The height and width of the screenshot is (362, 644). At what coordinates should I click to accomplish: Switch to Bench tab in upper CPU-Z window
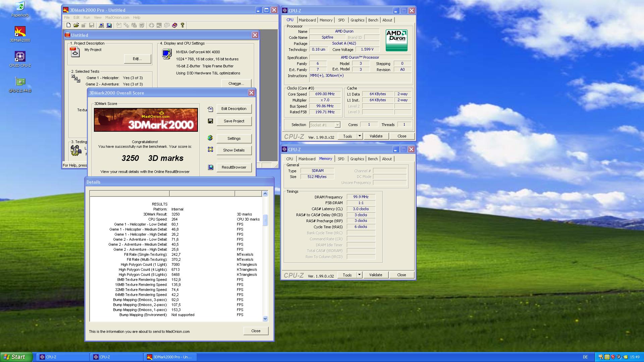point(373,20)
